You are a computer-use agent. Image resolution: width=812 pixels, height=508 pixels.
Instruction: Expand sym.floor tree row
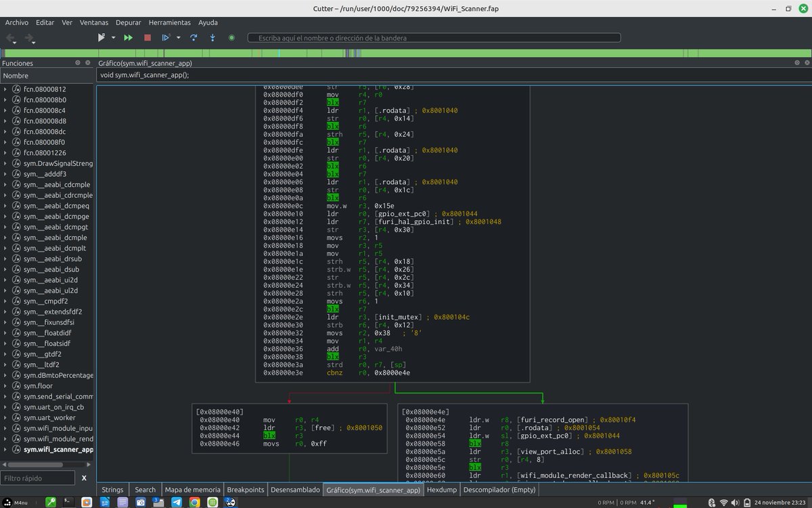click(x=6, y=385)
